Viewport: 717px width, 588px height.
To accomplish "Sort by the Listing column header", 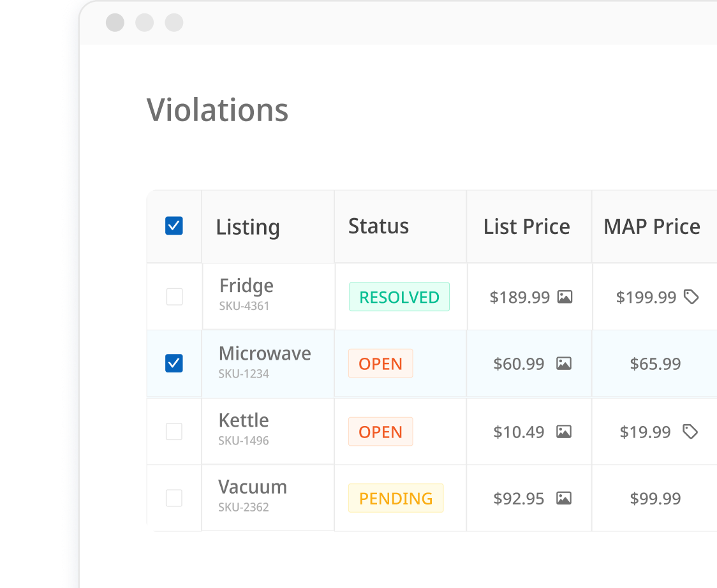I will coord(248,226).
